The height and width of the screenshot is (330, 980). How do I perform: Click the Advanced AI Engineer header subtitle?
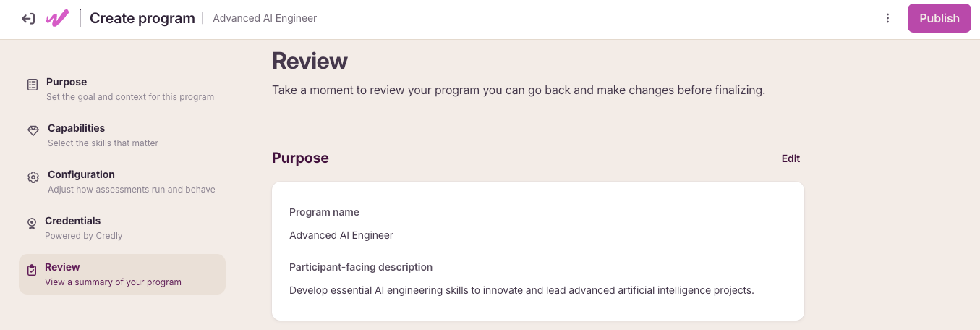click(265, 18)
